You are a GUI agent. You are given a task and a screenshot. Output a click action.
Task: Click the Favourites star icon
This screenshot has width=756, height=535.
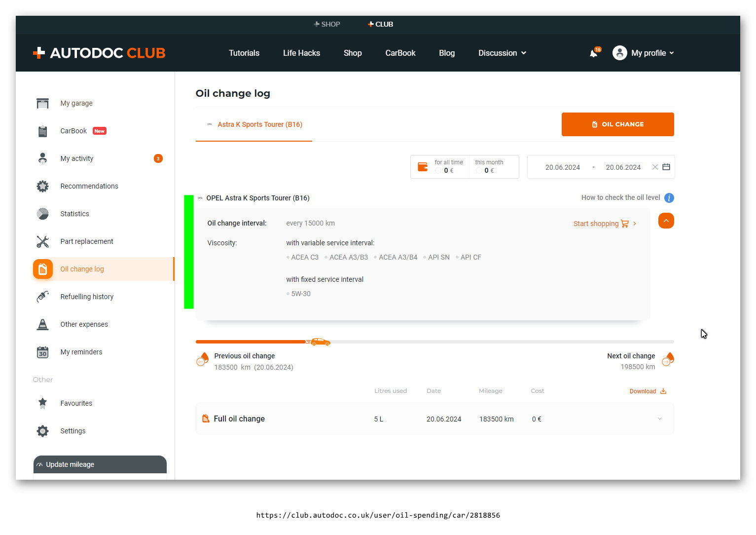tap(43, 403)
